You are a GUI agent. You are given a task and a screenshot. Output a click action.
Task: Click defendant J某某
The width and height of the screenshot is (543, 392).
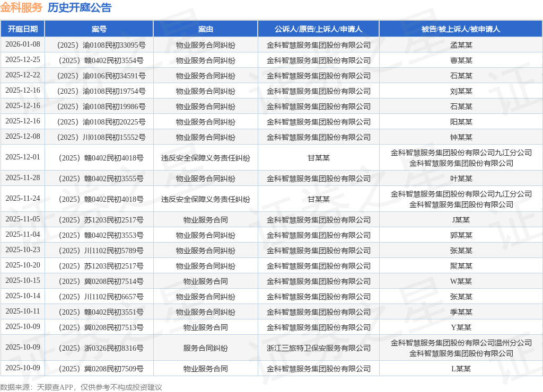click(461, 220)
